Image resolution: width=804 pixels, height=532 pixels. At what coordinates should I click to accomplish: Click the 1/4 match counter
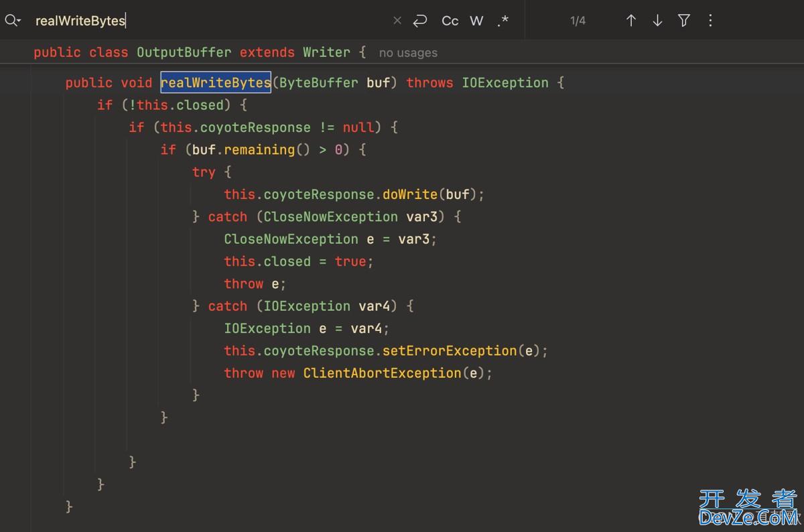578,21
